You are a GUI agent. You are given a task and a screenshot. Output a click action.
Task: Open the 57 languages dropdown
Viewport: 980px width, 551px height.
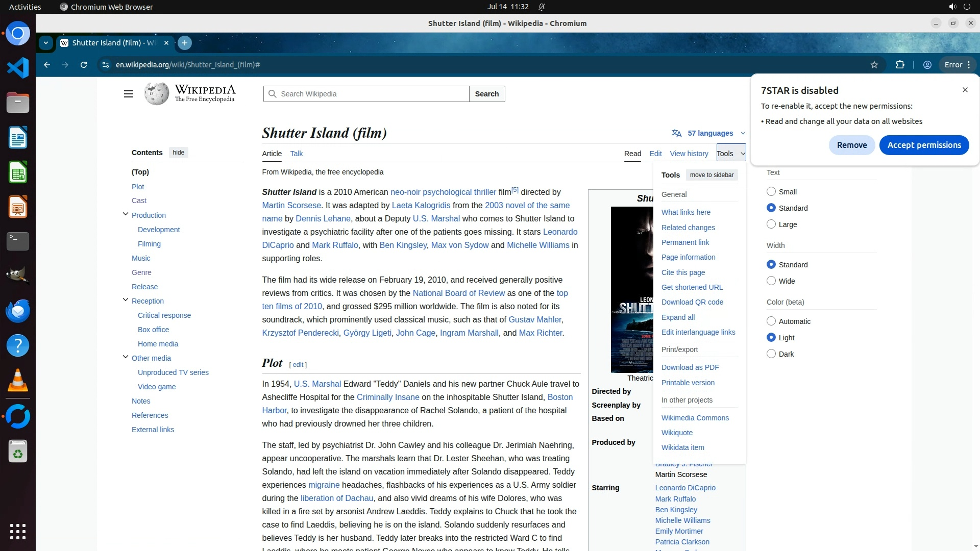pyautogui.click(x=709, y=133)
